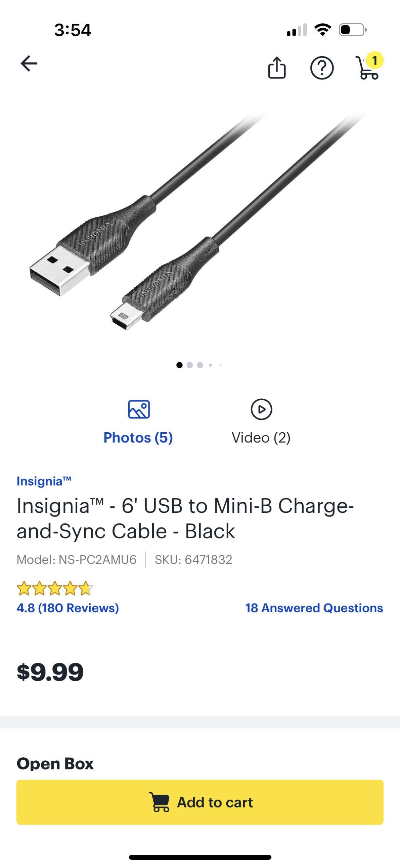This screenshot has width=400, height=868.
Task: View the 18 Answered Questions link
Action: pyautogui.click(x=314, y=608)
